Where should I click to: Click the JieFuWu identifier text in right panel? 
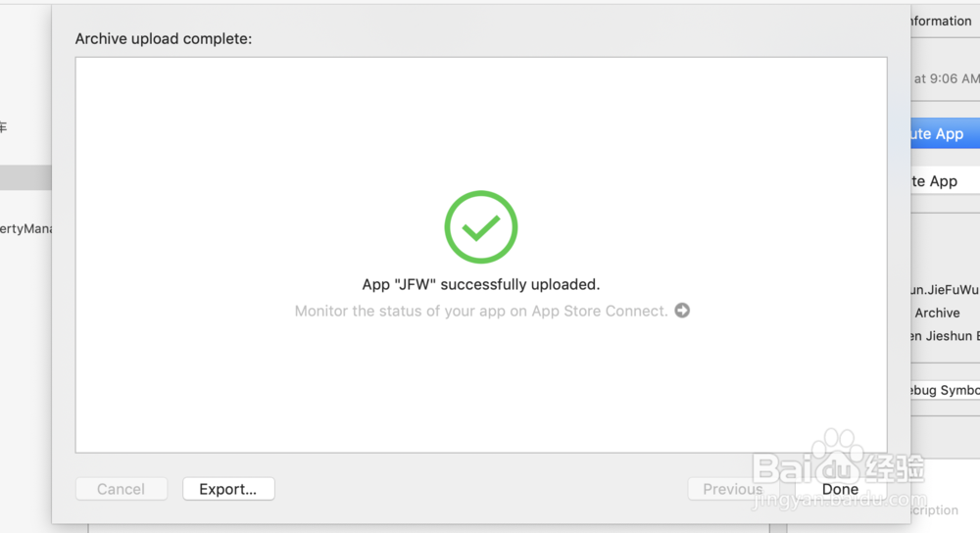tap(943, 289)
